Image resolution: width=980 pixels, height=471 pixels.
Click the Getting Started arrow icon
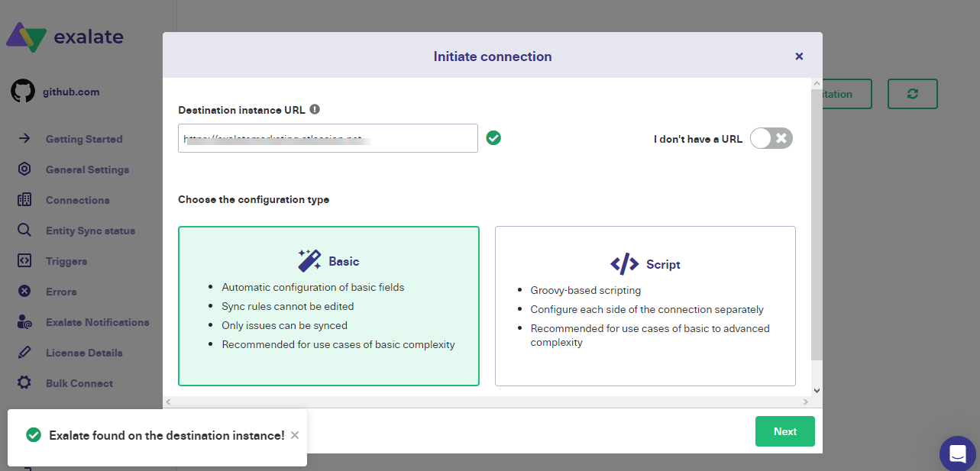pyautogui.click(x=24, y=139)
